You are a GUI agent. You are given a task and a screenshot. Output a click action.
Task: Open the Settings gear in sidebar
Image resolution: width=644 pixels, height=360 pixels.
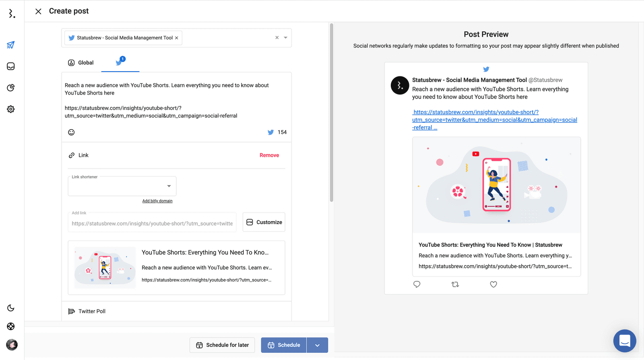coord(11,109)
